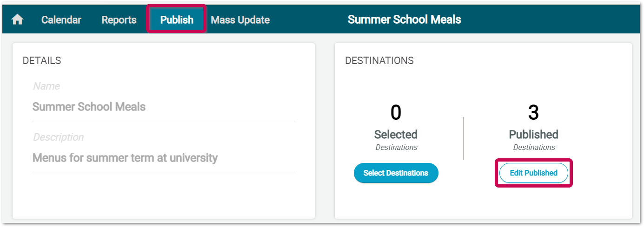Click the italic Destinations caption under Selected
The width and height of the screenshot is (644, 227).
coord(396,147)
